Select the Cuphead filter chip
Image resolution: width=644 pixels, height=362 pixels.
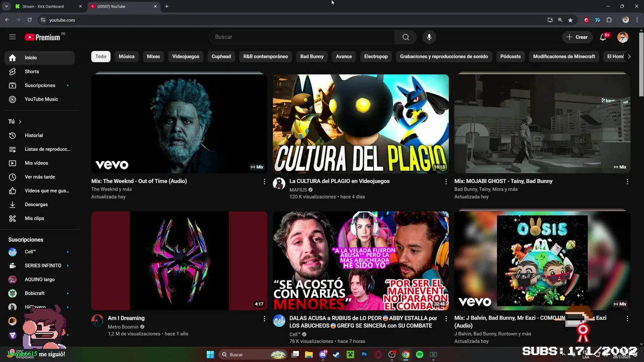pos(221,56)
